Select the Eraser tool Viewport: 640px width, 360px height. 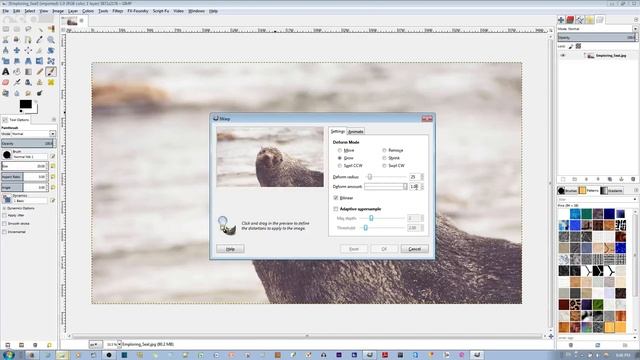tap(6, 82)
